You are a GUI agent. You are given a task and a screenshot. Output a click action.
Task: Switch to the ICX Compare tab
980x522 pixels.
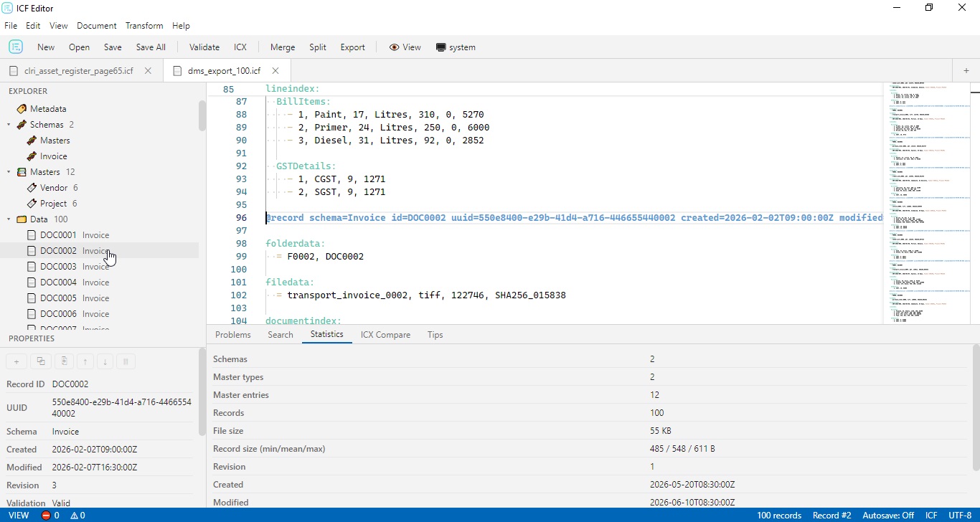385,335
